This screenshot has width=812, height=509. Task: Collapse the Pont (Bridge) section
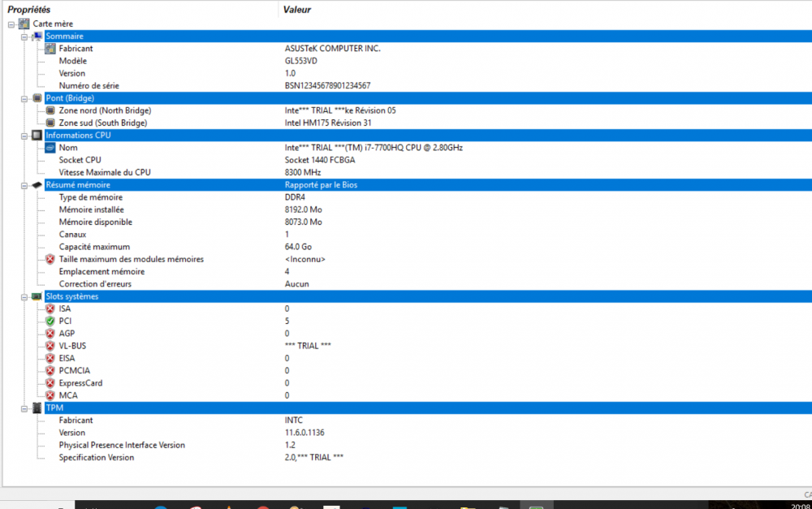(24, 98)
